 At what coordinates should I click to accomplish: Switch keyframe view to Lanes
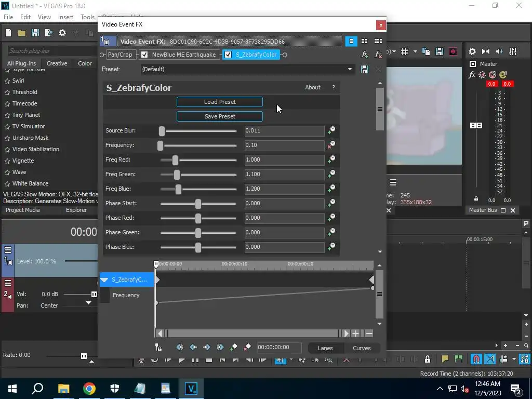click(x=325, y=348)
